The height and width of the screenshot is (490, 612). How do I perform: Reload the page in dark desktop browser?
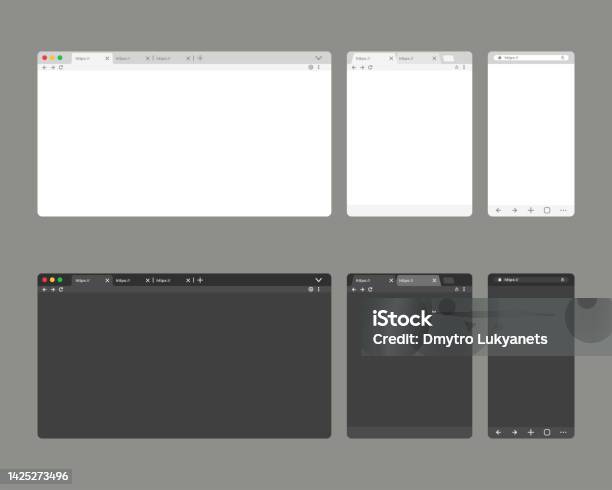coord(61,290)
